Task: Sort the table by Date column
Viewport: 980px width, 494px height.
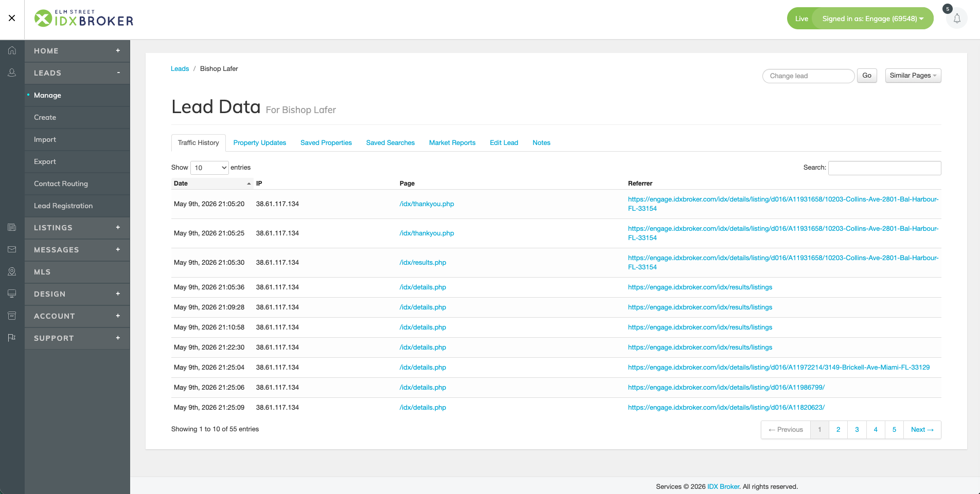Action: coord(212,184)
